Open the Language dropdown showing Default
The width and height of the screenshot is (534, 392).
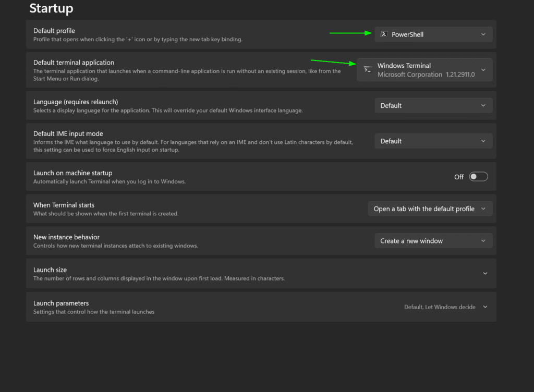pos(433,105)
